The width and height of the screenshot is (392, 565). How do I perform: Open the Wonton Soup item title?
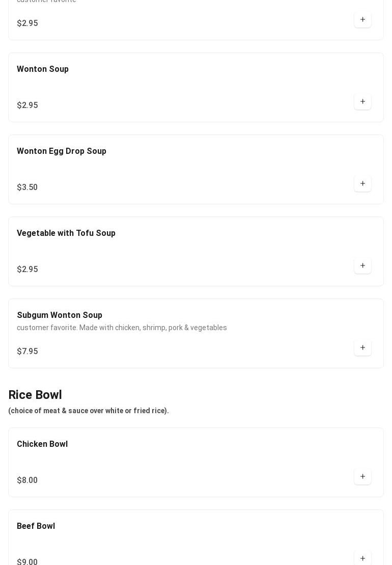(43, 69)
